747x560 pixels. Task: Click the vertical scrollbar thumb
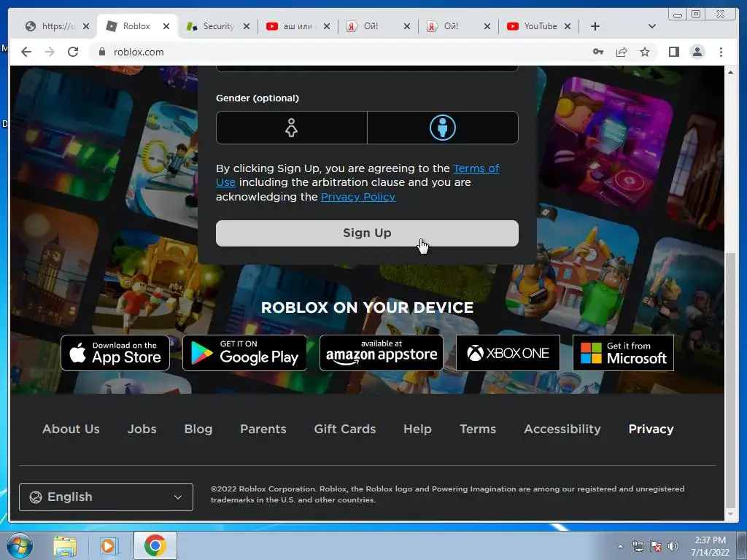[730, 380]
